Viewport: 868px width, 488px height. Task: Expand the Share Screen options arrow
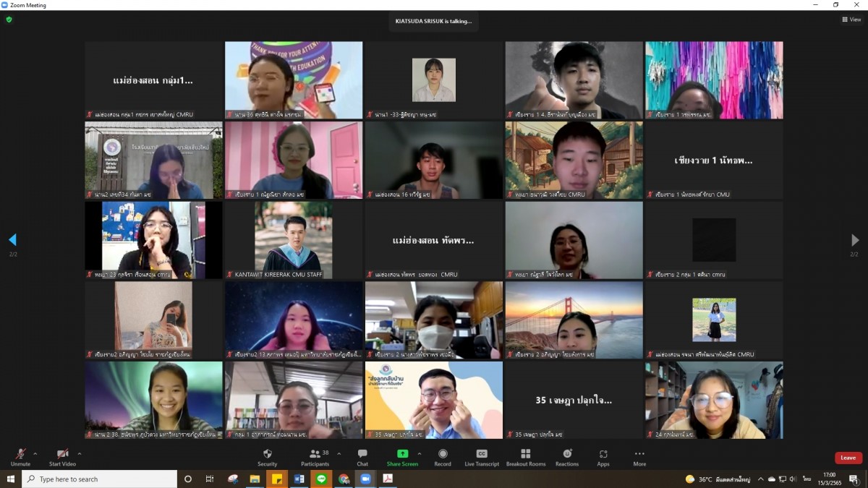coord(420,454)
